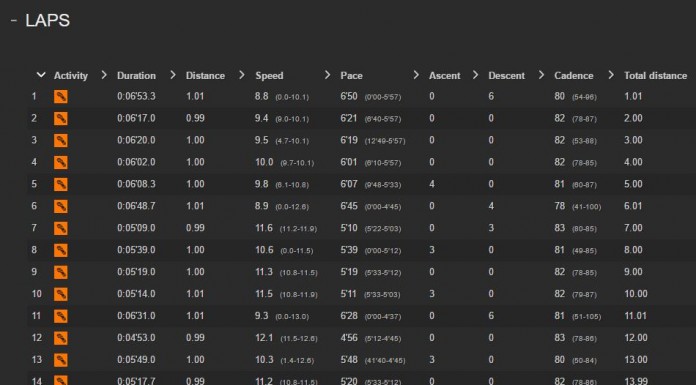
Task: Sort by Duration column header
Action: tap(136, 75)
